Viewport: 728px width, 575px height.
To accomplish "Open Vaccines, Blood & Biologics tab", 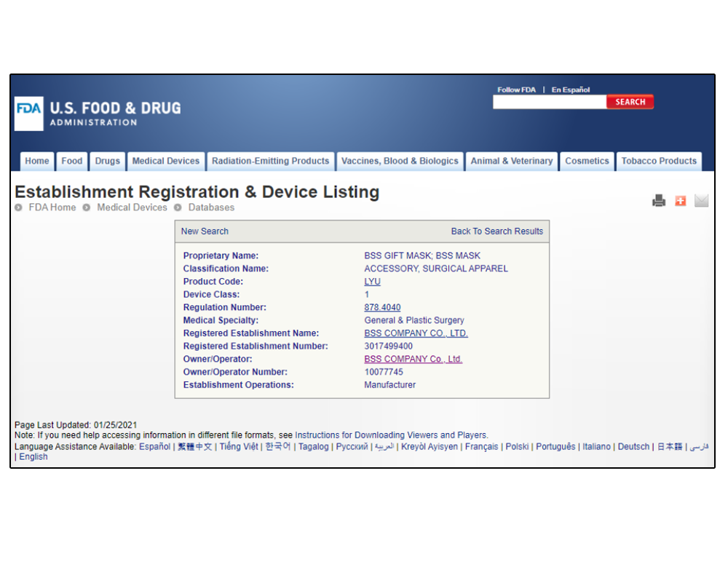I will pos(400,161).
